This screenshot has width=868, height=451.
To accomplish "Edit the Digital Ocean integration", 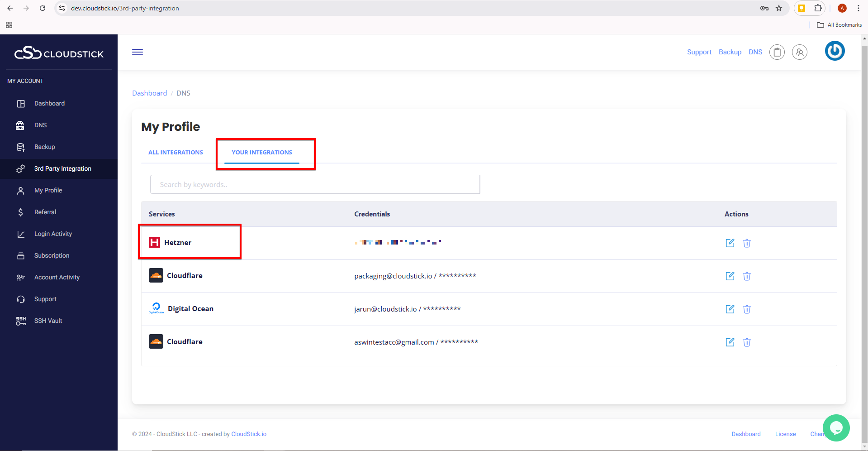I will coord(730,309).
